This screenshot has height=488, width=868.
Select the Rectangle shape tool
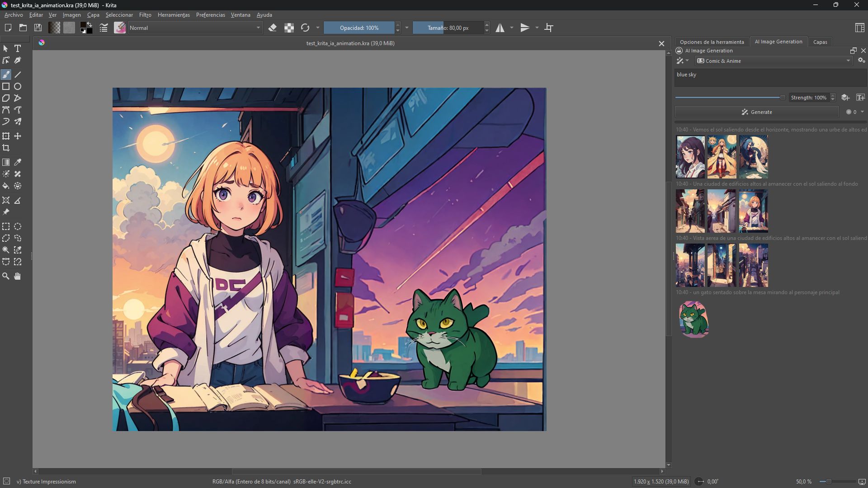(x=6, y=86)
